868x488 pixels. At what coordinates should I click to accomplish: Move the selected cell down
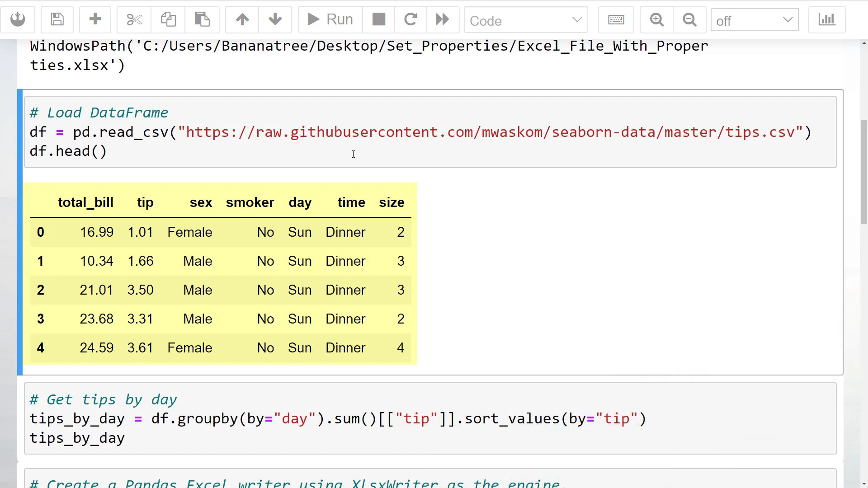[275, 19]
